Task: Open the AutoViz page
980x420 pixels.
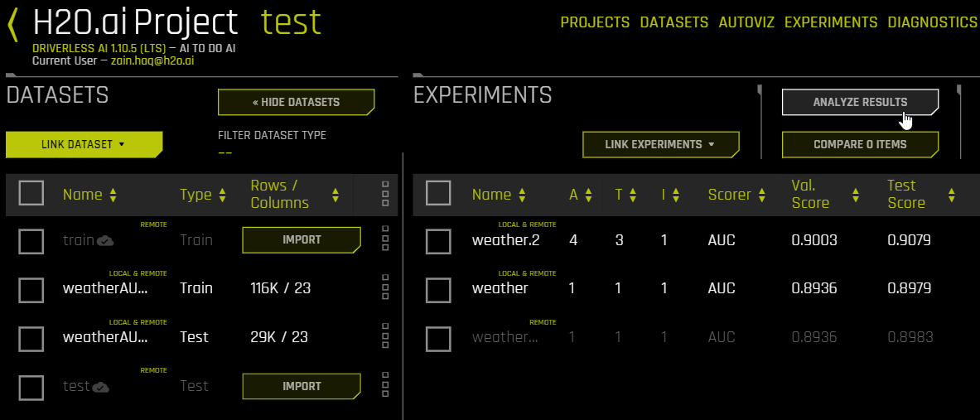Action: (x=746, y=22)
